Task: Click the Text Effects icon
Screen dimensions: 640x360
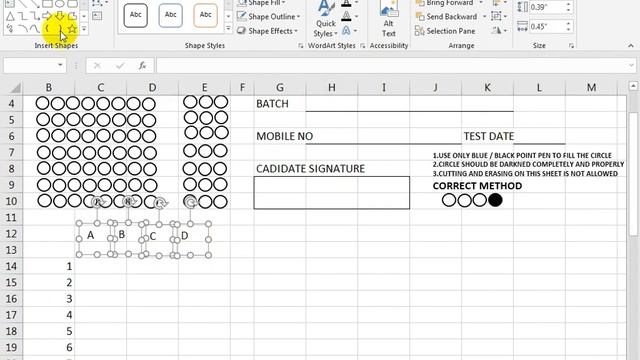Action: coord(346,31)
